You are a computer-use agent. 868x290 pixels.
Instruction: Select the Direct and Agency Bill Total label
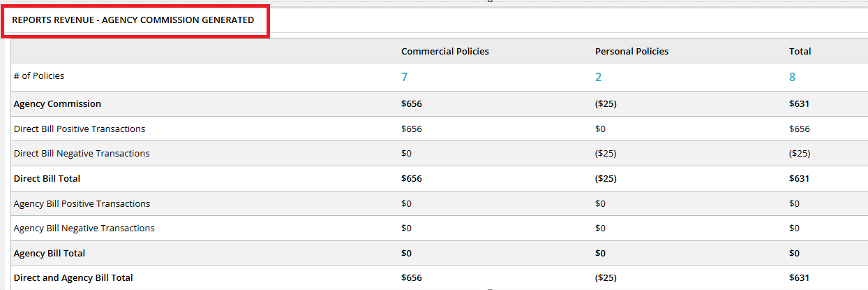(73, 278)
